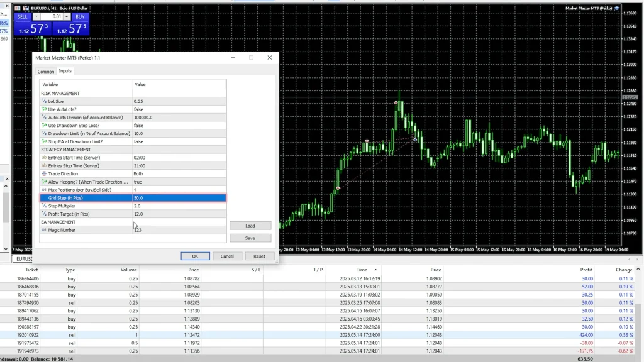Click the Max Positions integer icon
The width and height of the screenshot is (644, 362).
click(44, 190)
